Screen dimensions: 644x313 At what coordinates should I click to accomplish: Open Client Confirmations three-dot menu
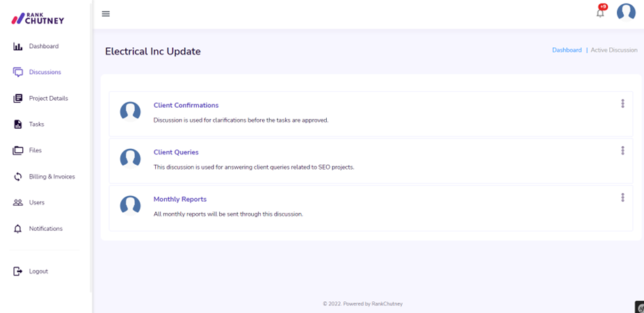(x=622, y=104)
